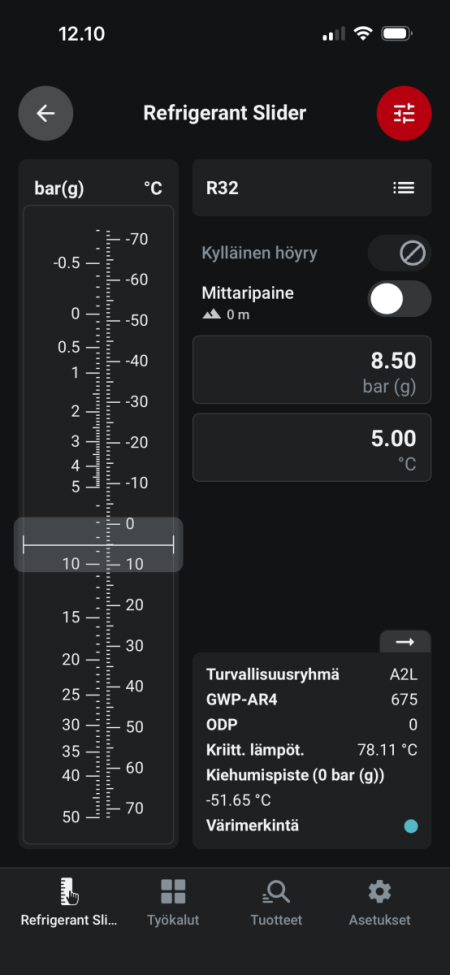Image resolution: width=450 pixels, height=975 pixels.
Task: Edit the 5.00 °C temperature field
Action: coord(312,448)
